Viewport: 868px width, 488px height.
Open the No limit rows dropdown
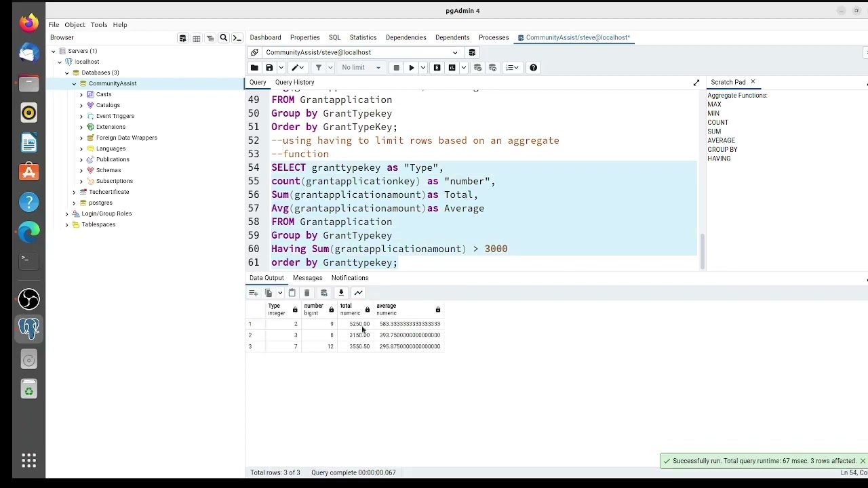pos(361,68)
